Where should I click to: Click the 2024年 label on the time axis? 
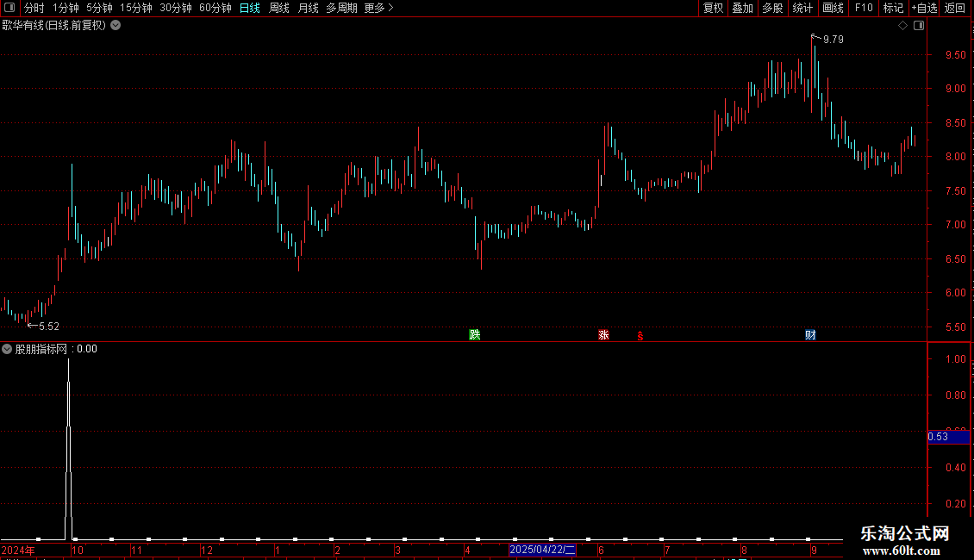click(x=18, y=550)
